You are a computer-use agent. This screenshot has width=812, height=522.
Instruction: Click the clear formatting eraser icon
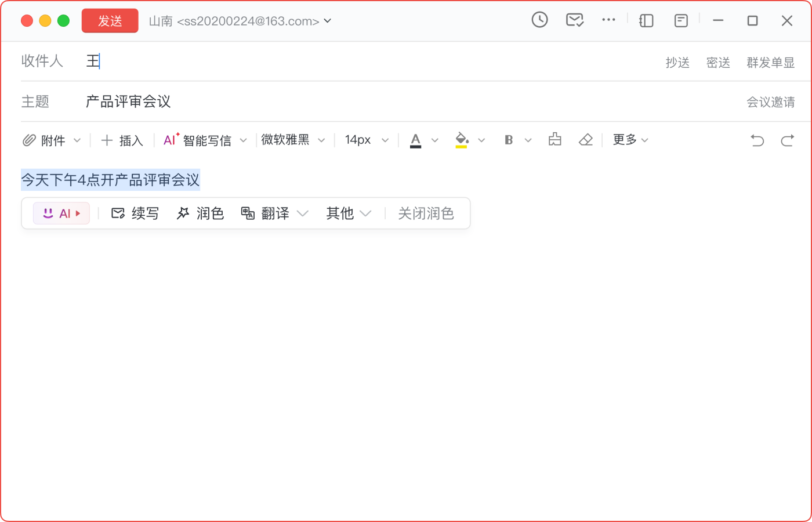pyautogui.click(x=586, y=140)
